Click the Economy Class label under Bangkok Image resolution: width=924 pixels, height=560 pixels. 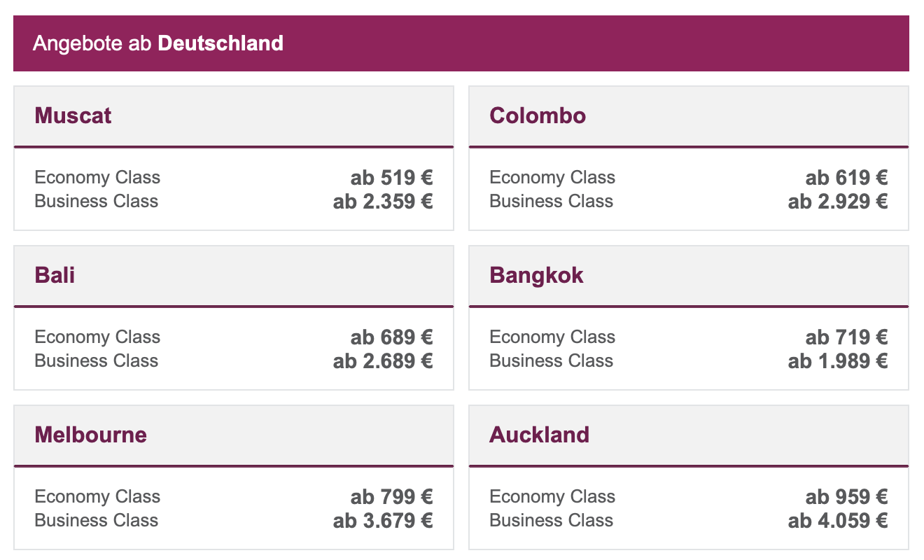[552, 337]
